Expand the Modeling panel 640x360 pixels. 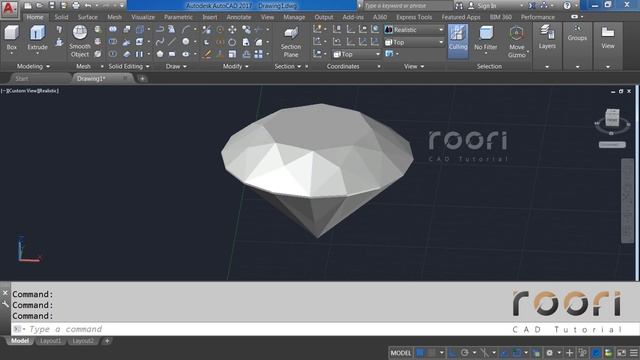pyautogui.click(x=33, y=66)
